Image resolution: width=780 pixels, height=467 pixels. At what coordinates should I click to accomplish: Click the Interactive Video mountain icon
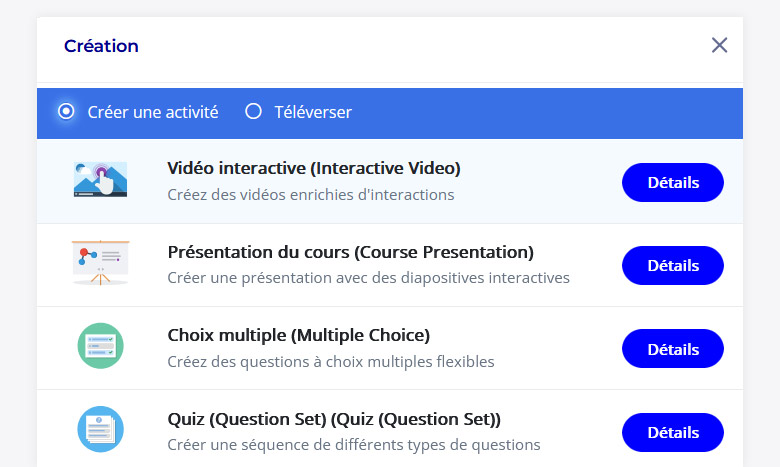click(x=100, y=179)
